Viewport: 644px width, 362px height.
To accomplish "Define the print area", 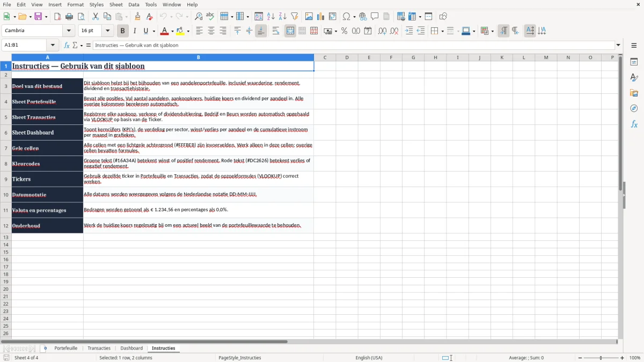I will coord(401,17).
